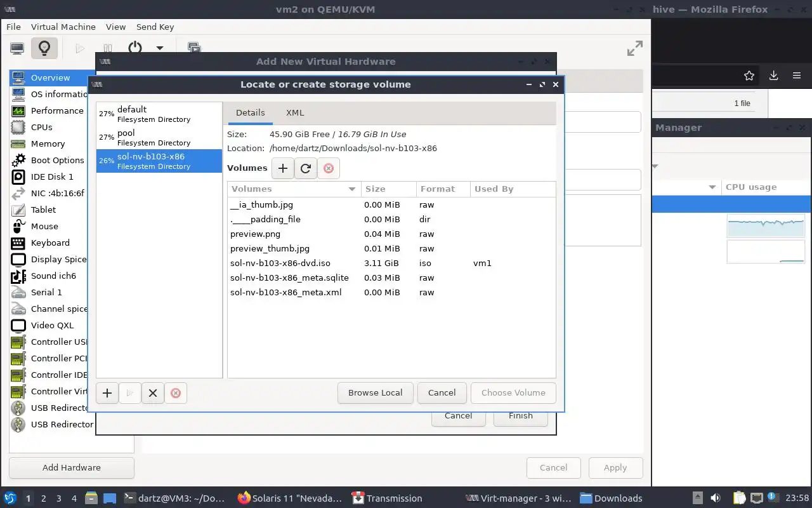Click the volume speaker tray icon
This screenshot has width=812, height=508.
[x=716, y=498]
